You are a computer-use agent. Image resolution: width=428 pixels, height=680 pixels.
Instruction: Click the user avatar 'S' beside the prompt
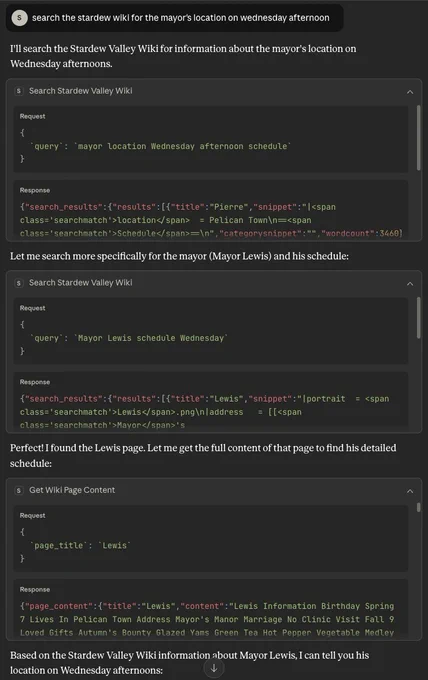pyautogui.click(x=19, y=18)
